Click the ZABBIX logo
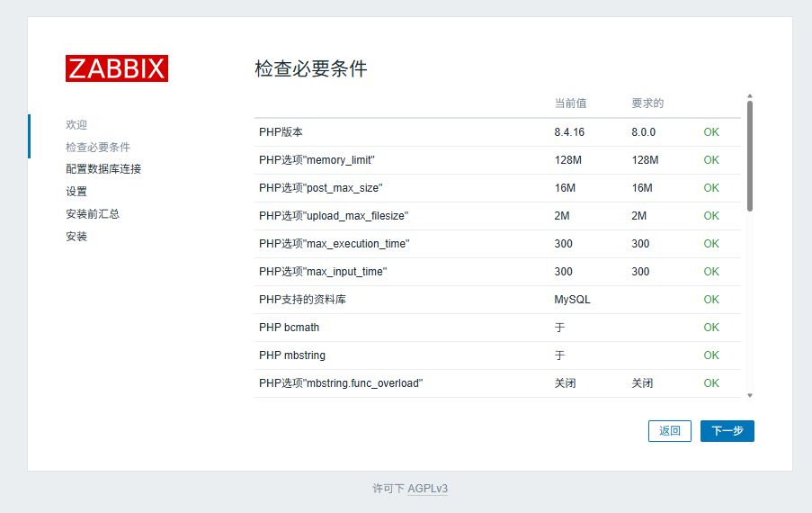 pyautogui.click(x=117, y=68)
